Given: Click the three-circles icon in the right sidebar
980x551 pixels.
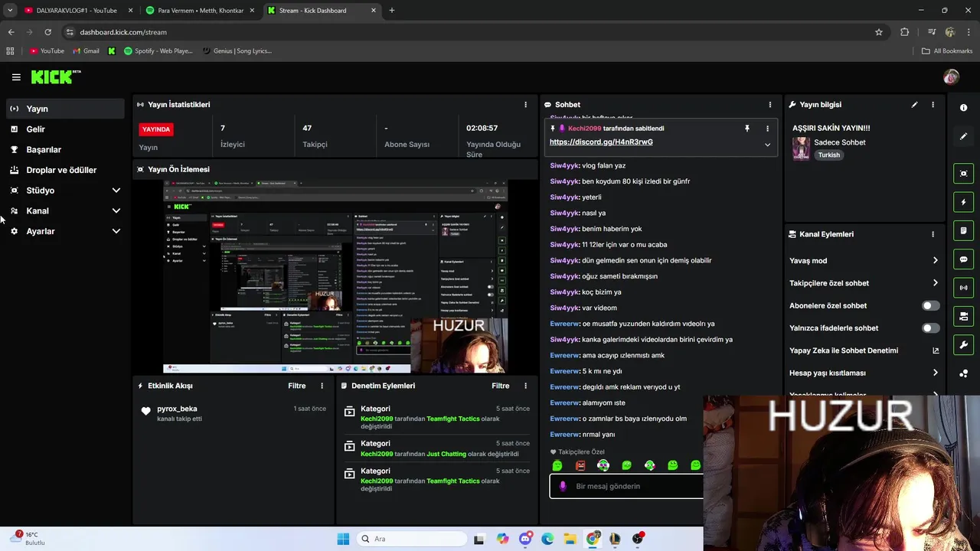Looking at the screenshot, I should click(x=963, y=373).
